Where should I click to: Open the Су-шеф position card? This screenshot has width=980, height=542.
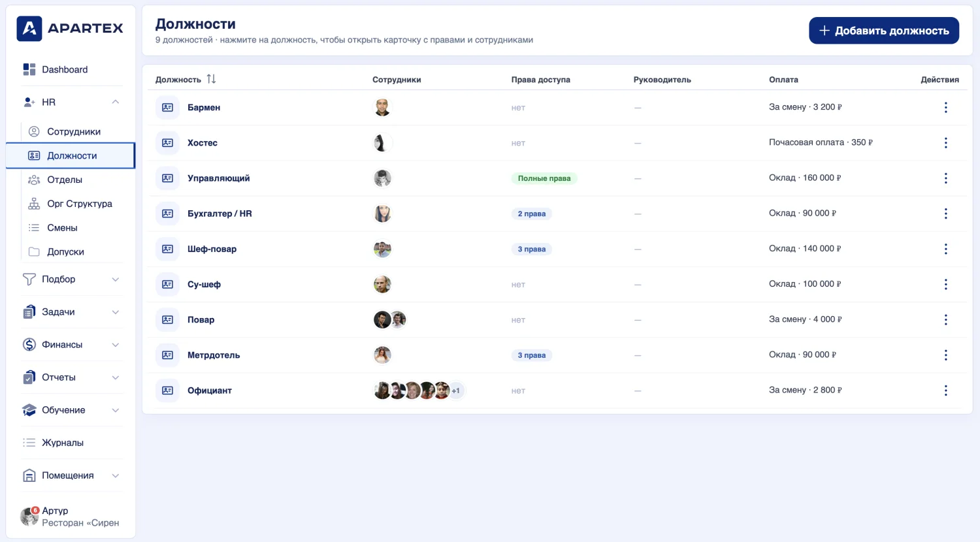[x=204, y=284]
